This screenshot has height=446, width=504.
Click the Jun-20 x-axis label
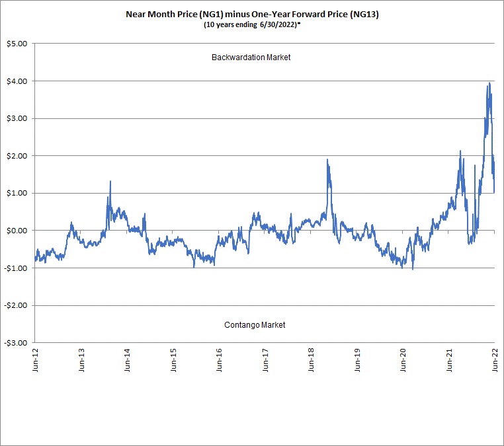click(403, 360)
